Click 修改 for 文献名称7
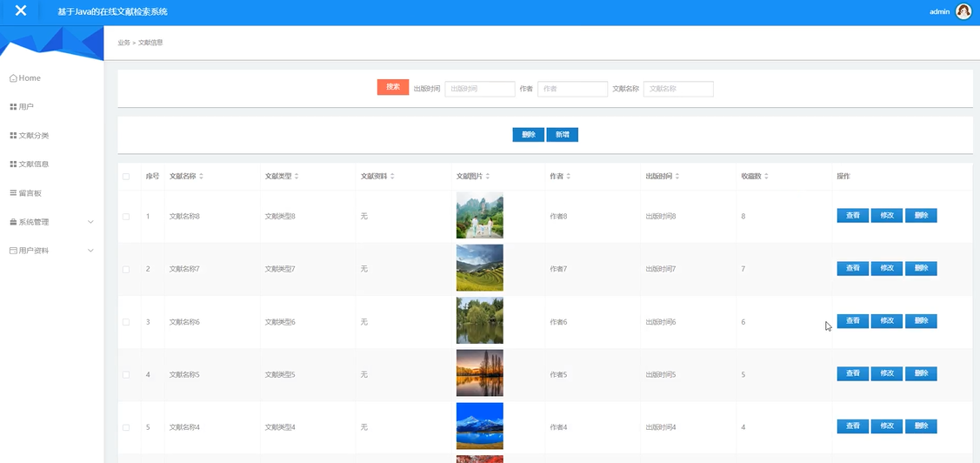Viewport: 980px width, 463px height. click(x=886, y=268)
